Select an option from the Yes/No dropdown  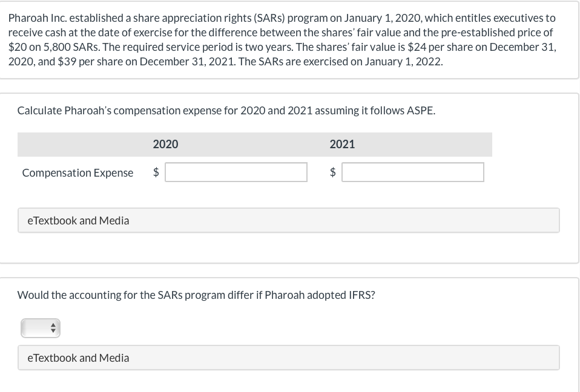point(41,328)
